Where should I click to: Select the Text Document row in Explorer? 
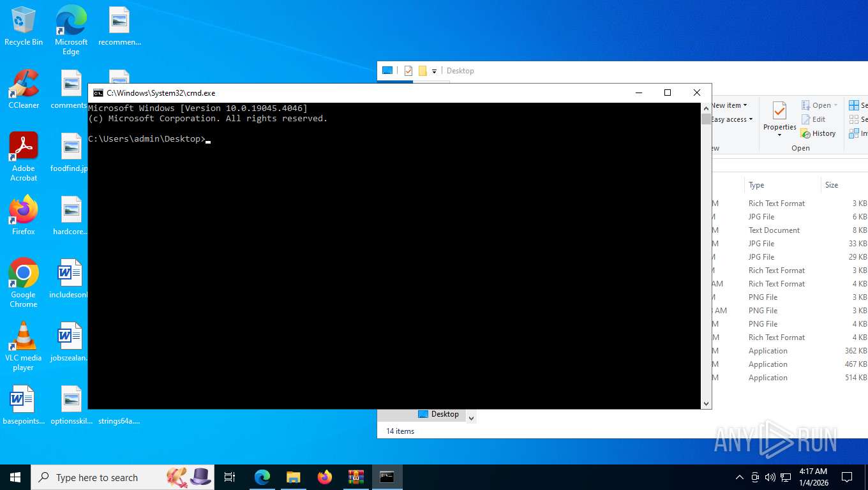click(790, 230)
